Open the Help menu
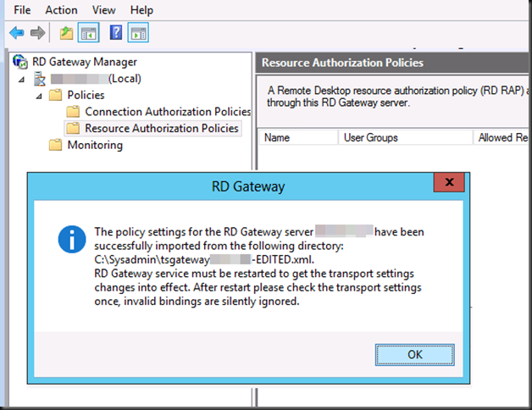The height and width of the screenshot is (410, 532). 141,10
